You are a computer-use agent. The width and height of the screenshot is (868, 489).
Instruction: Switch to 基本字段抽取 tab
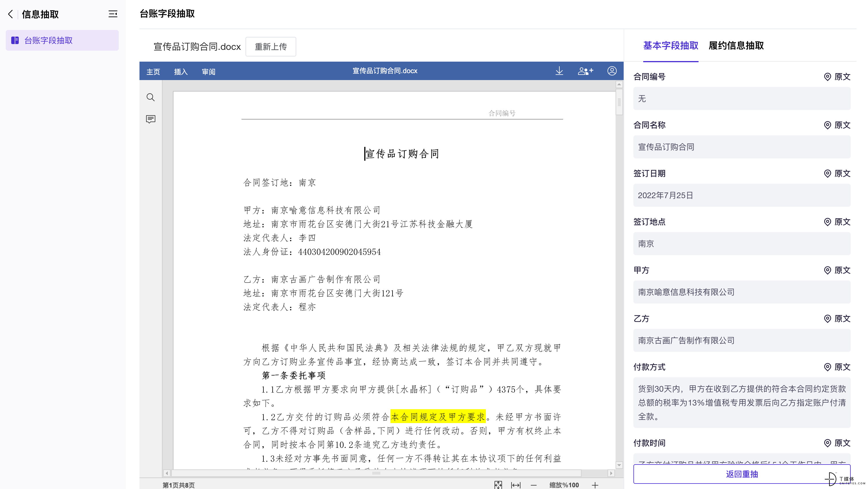coord(671,46)
